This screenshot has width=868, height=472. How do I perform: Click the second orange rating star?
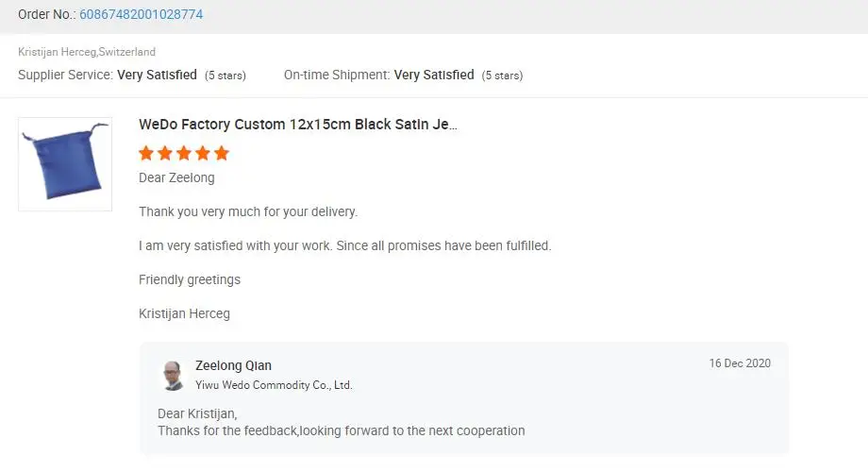click(x=165, y=153)
